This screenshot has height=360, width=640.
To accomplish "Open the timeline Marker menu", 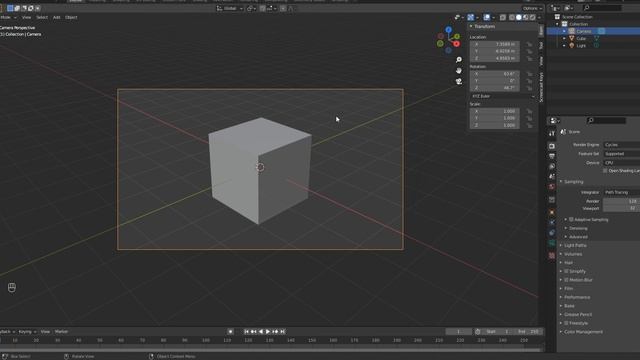I will (x=61, y=332).
